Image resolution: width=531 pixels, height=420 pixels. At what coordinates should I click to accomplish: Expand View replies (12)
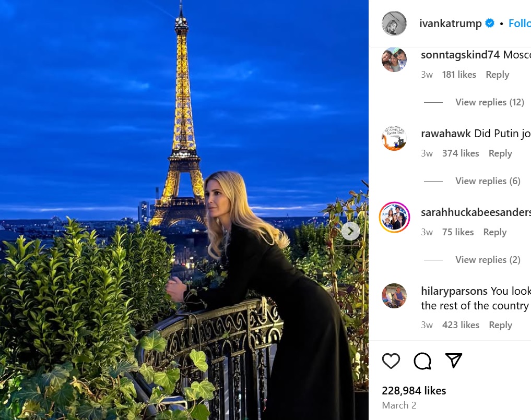click(489, 102)
